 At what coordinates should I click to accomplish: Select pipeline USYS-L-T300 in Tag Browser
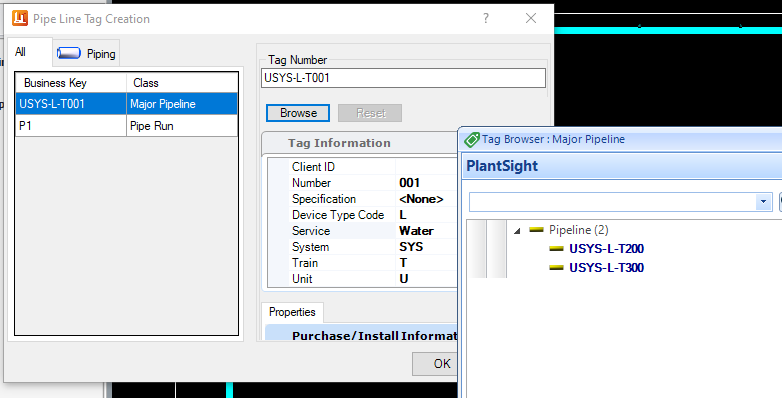[606, 268]
